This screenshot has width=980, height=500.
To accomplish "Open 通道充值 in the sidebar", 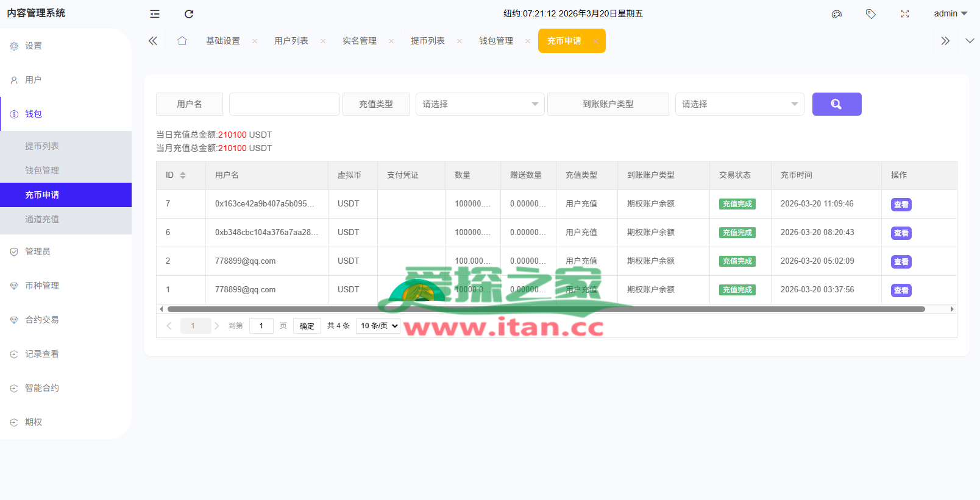I will (x=42, y=219).
